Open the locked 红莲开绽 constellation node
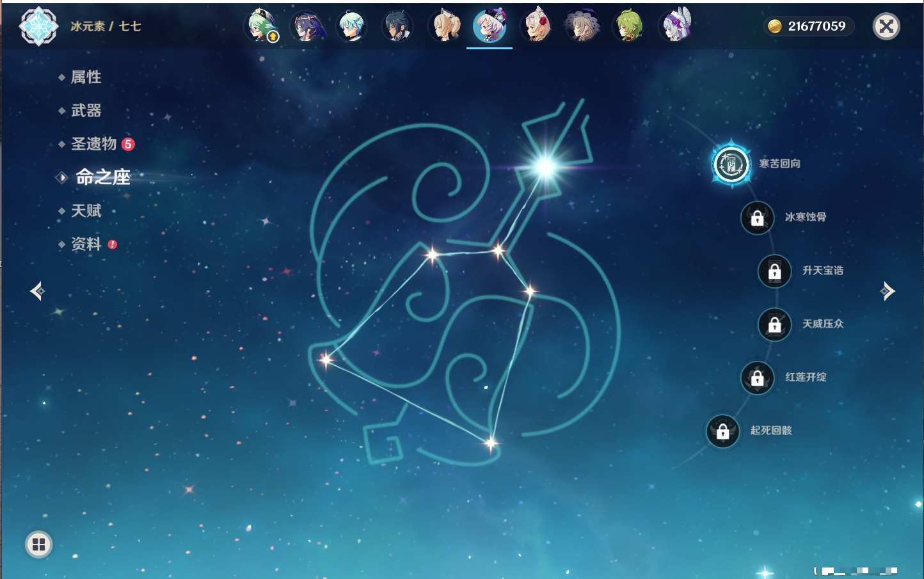Image resolution: width=924 pixels, height=579 pixels. click(x=757, y=378)
